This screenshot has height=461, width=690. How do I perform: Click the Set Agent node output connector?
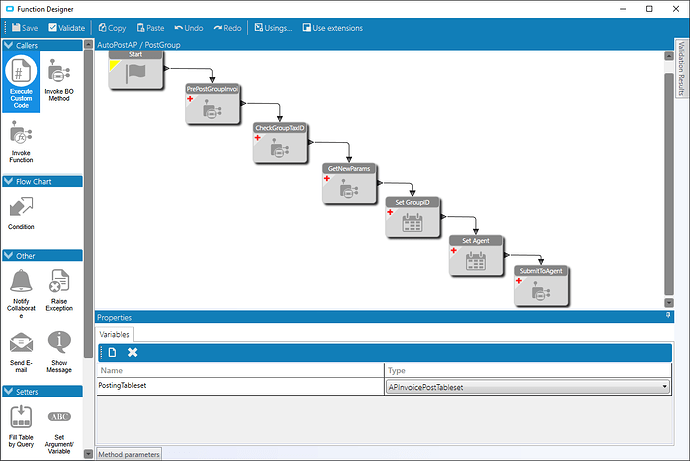click(506, 255)
